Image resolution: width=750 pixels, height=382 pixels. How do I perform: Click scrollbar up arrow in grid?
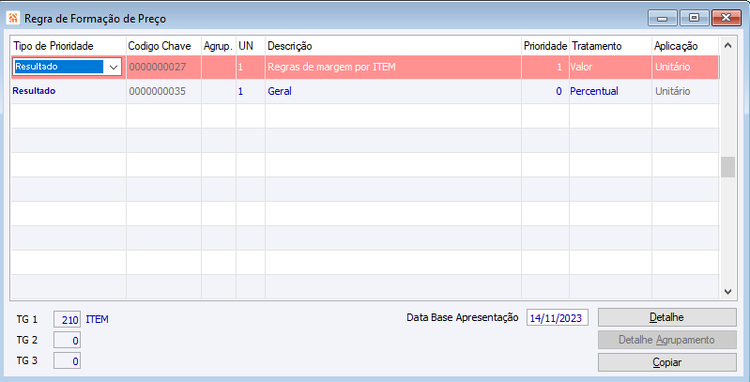728,45
